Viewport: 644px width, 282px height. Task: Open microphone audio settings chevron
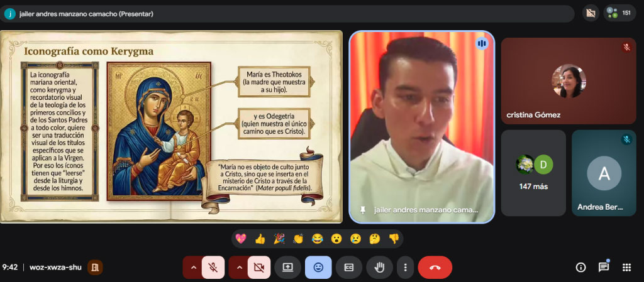(x=193, y=268)
